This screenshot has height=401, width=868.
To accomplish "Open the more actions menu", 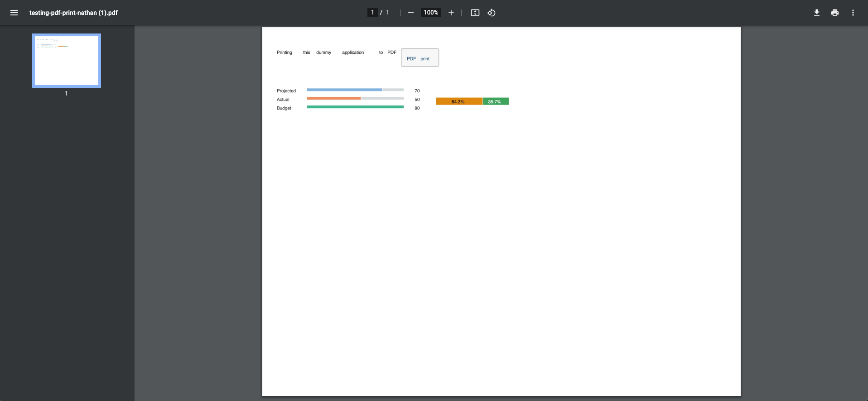I will pyautogui.click(x=853, y=13).
